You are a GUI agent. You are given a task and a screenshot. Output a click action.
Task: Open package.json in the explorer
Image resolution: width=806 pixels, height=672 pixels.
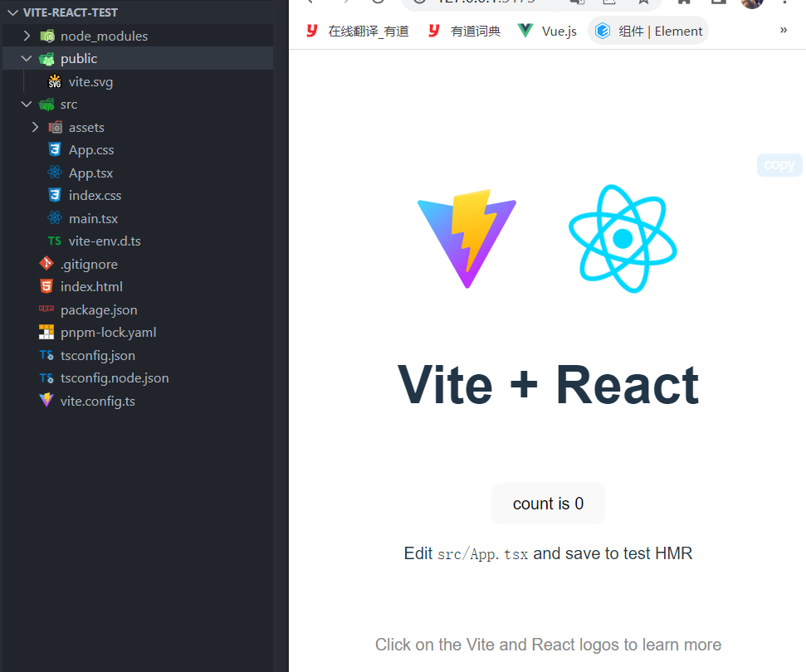pyautogui.click(x=99, y=309)
